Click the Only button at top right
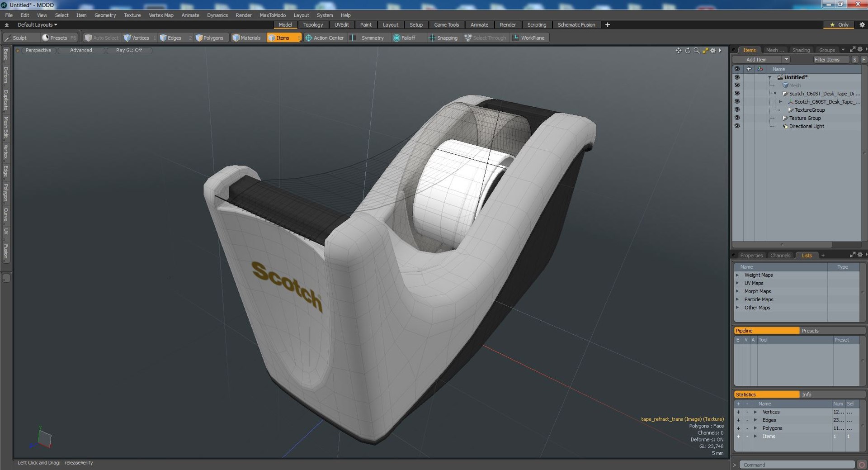Screen dimensions: 868x470 [839, 25]
